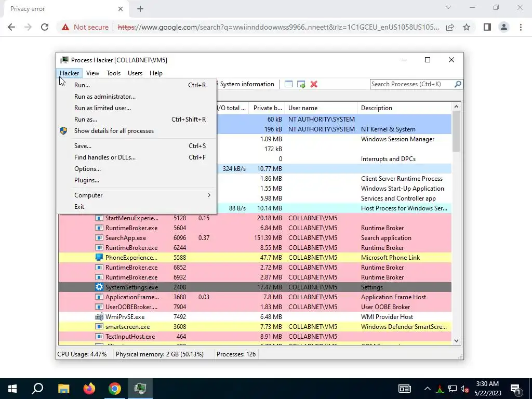532x399 pixels.
Task: Select the SystemSettings.exe gear icon
Action: point(99,287)
